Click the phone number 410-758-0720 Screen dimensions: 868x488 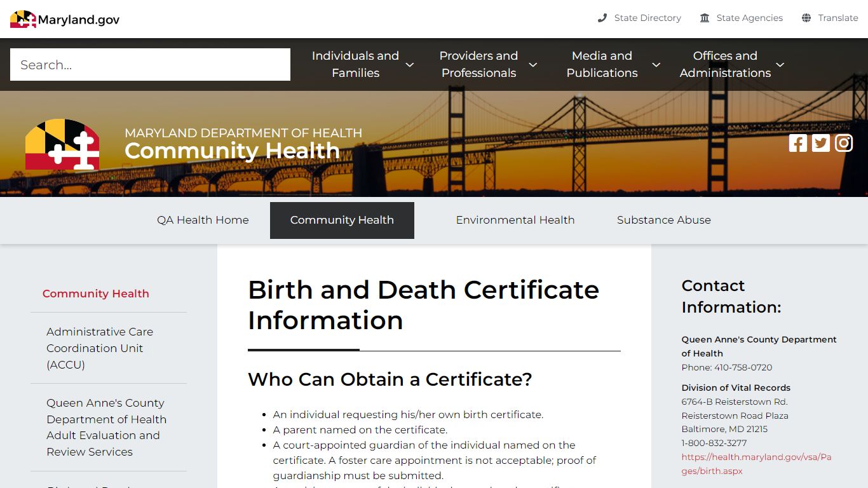[743, 367]
